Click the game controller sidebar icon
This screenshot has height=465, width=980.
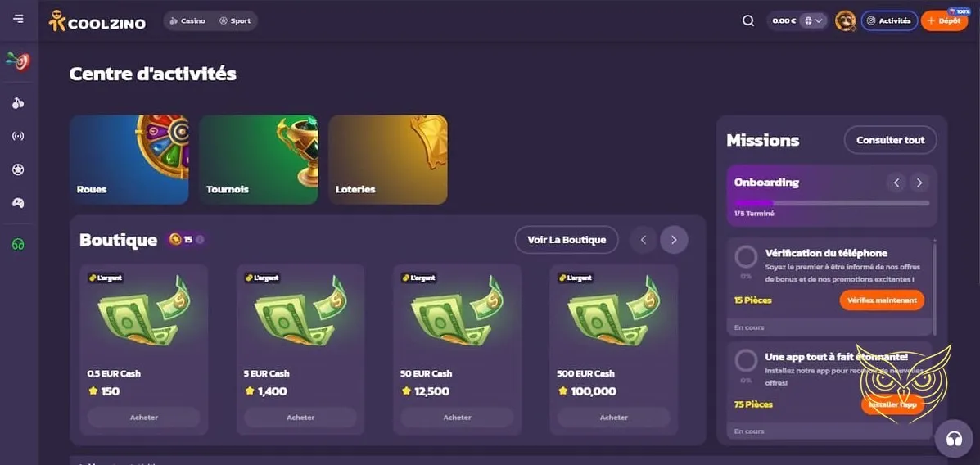click(18, 202)
